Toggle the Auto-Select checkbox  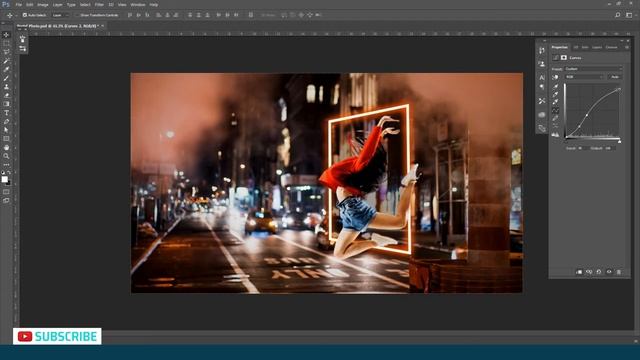pyautogui.click(x=25, y=15)
